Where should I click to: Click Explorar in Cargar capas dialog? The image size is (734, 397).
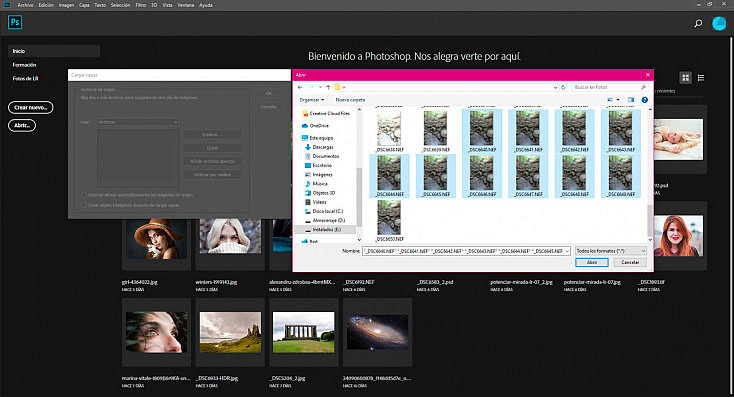213,134
